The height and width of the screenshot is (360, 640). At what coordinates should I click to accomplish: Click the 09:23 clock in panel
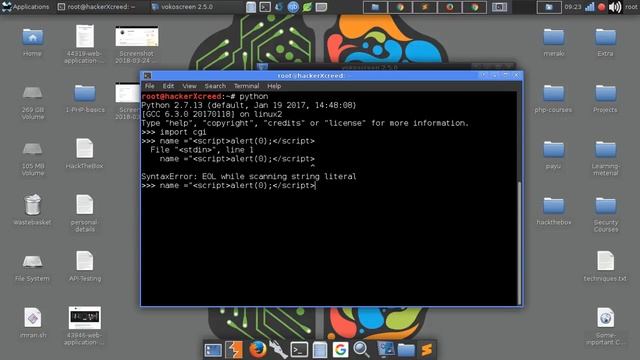pos(573,7)
